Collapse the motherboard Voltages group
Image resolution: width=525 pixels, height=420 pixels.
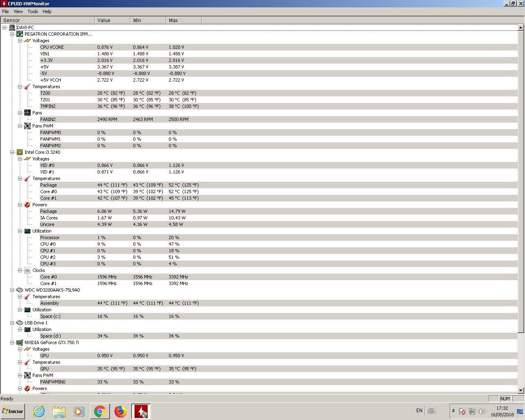coord(20,41)
